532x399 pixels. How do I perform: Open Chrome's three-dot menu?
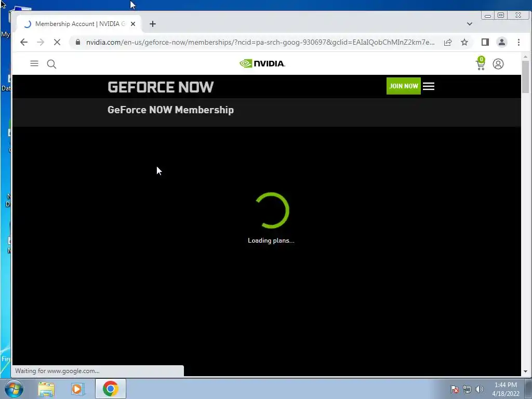point(518,42)
